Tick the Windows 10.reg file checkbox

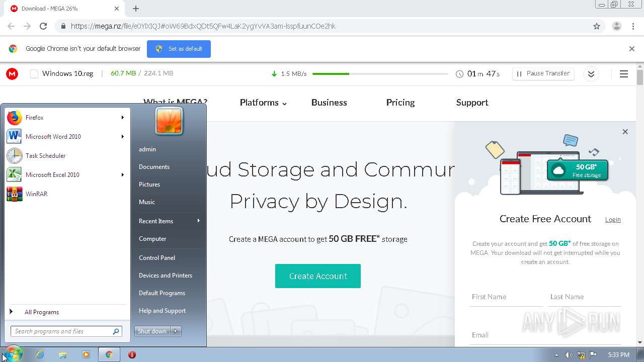pyautogui.click(x=34, y=74)
